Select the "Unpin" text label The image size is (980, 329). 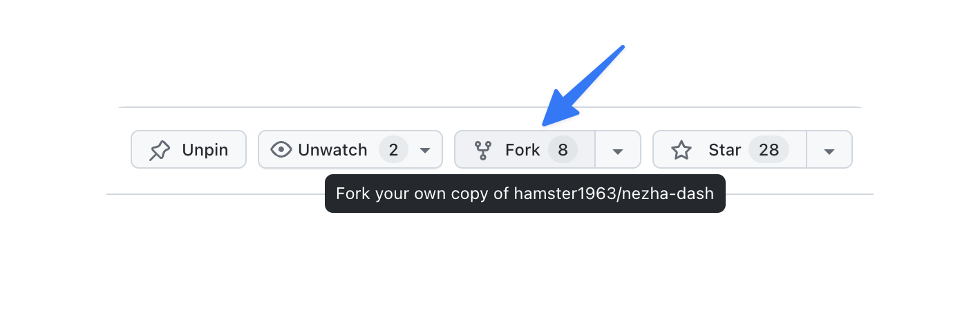point(205,149)
